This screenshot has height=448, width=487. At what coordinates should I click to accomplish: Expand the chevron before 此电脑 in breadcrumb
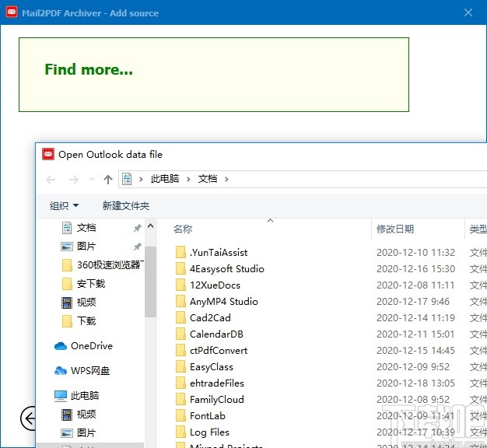(141, 179)
